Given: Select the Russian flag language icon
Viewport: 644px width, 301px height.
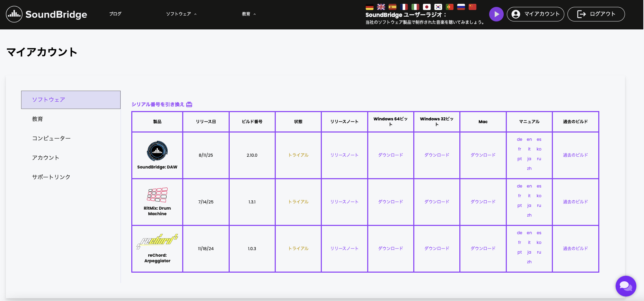Looking at the screenshot, I should coord(461,7).
